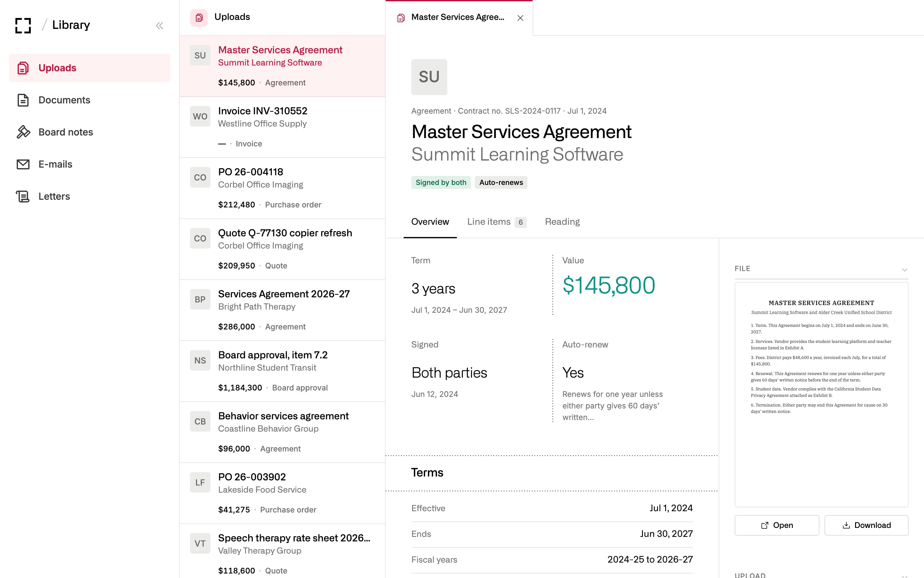Click the $145,800 contract value

click(609, 285)
